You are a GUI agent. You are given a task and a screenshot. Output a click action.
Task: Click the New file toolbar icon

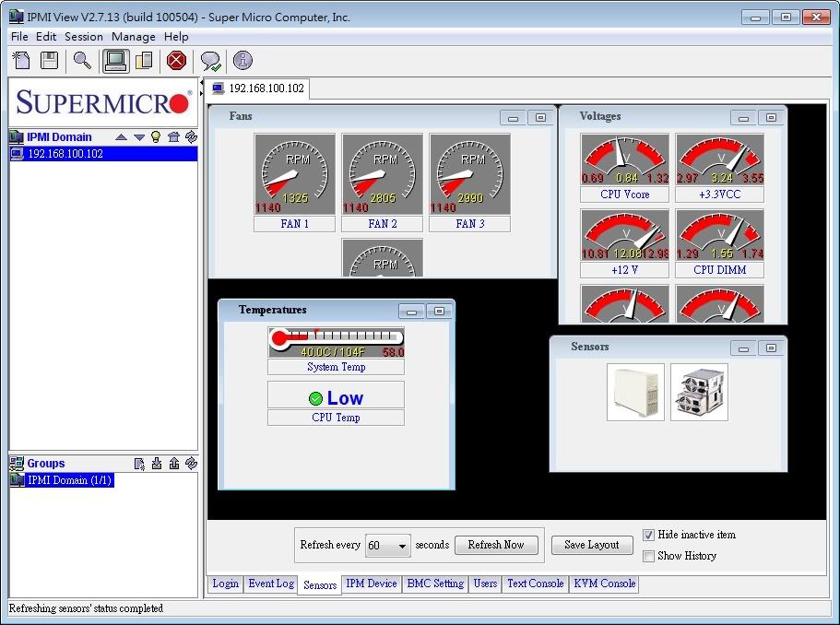(x=21, y=61)
